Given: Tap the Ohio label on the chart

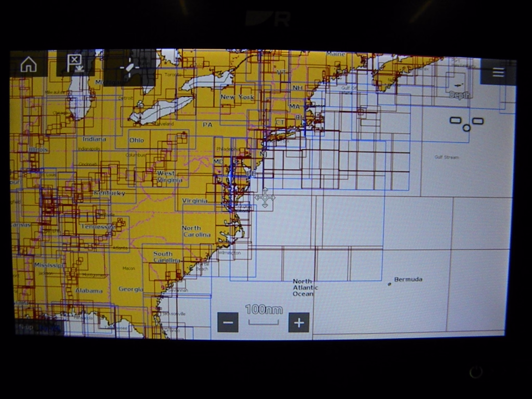Looking at the screenshot, I should tap(136, 140).
